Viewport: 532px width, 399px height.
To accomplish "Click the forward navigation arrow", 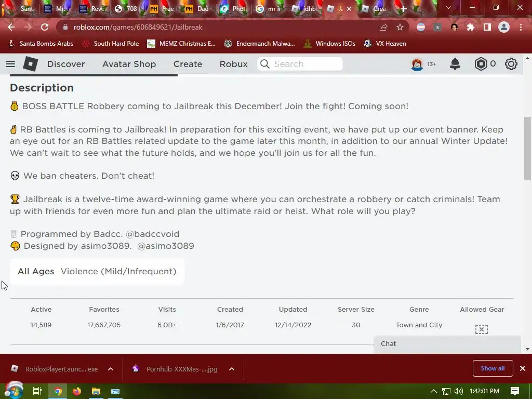I will (x=28, y=27).
